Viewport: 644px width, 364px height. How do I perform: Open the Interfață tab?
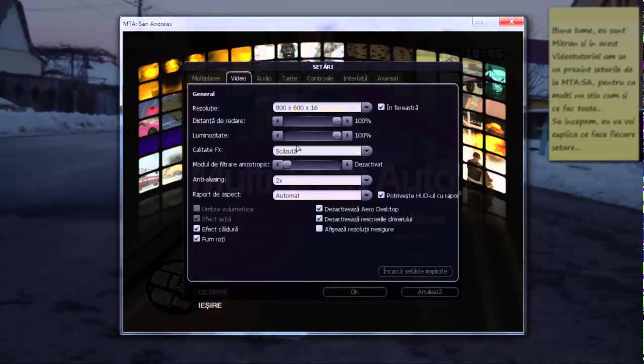click(355, 78)
